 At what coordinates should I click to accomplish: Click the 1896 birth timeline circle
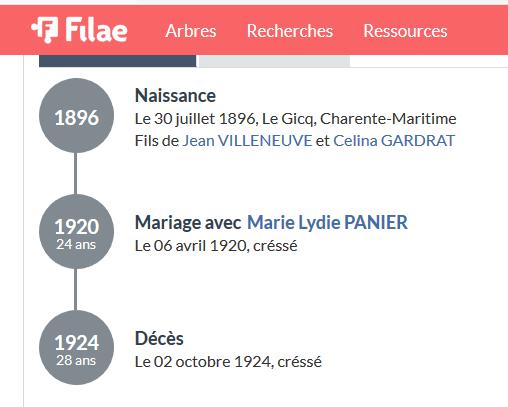click(x=76, y=116)
